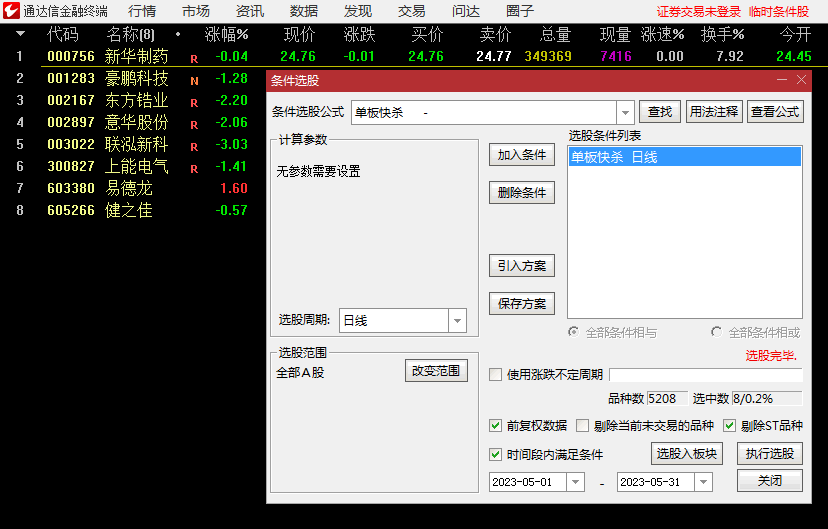Sort by 涨幅% column header
The width and height of the screenshot is (828, 529).
click(227, 34)
